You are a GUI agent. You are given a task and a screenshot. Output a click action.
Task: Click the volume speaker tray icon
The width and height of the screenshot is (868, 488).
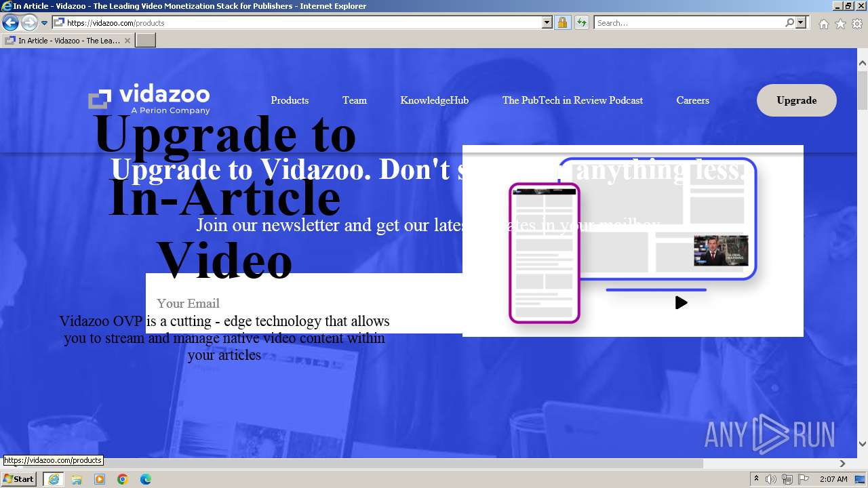(771, 479)
